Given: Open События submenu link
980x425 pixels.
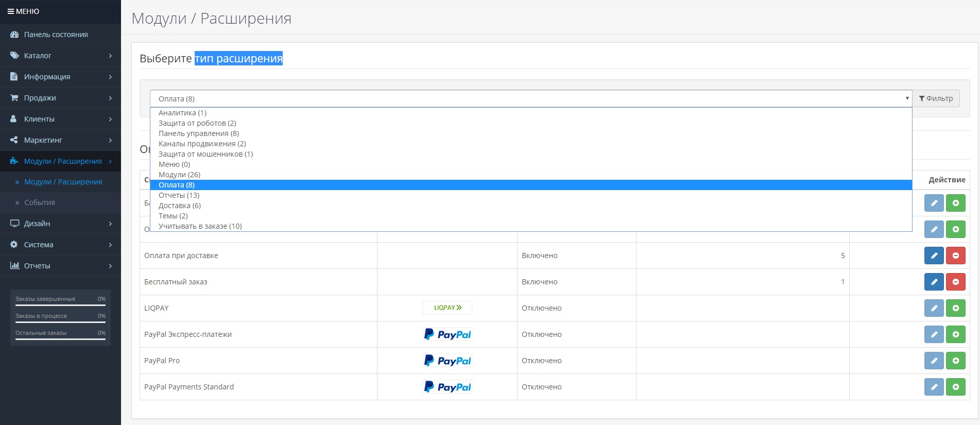Looking at the screenshot, I should point(40,202).
